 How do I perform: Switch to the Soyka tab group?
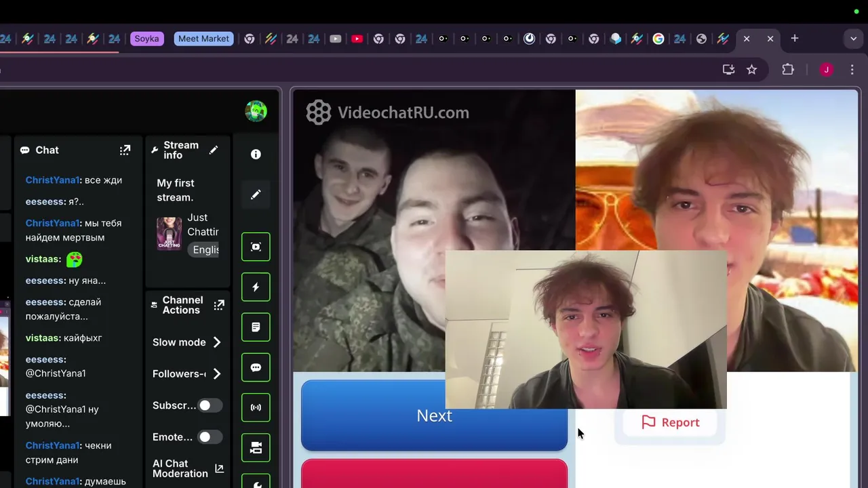click(146, 39)
